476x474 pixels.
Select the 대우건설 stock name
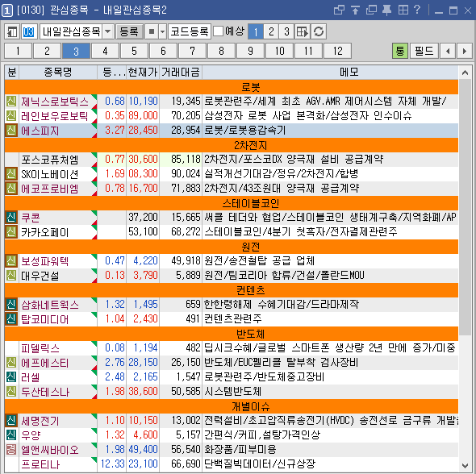coord(40,276)
